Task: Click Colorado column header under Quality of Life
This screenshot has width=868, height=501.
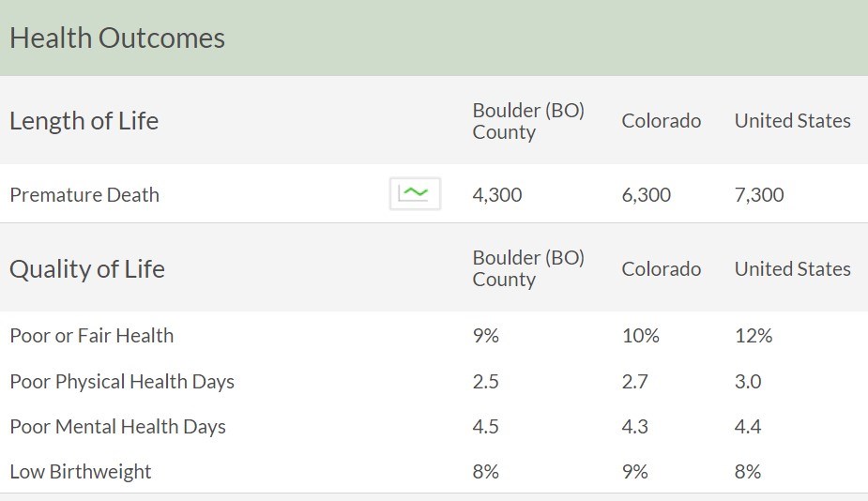Action: coord(661,269)
